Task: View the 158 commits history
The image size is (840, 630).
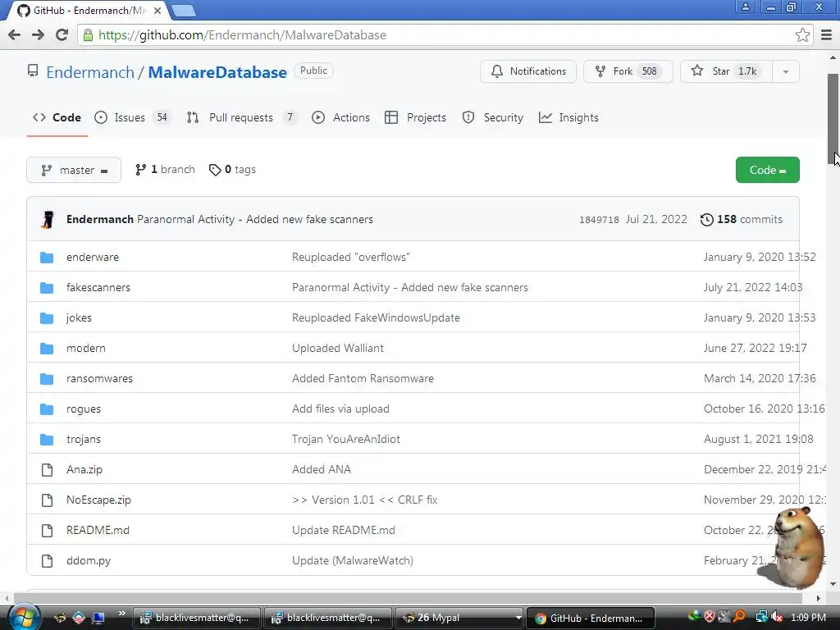Action: (742, 220)
